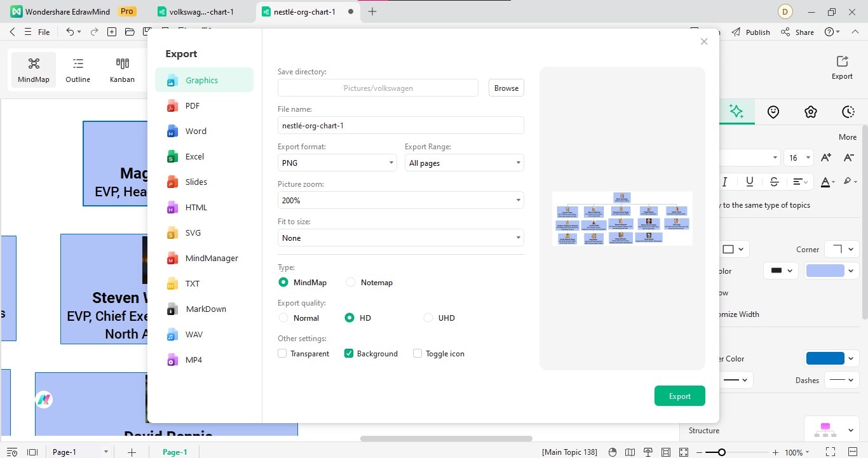Open the Export format PNG dropdown

337,163
